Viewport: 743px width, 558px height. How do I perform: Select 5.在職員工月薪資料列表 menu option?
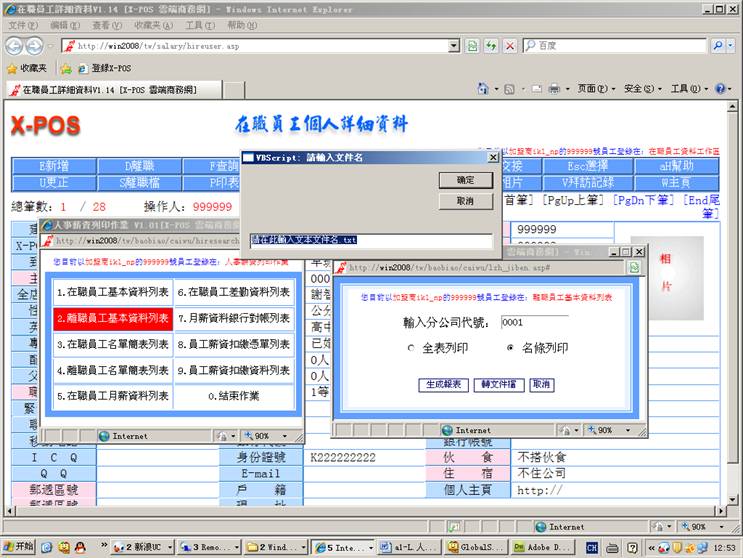click(x=112, y=396)
